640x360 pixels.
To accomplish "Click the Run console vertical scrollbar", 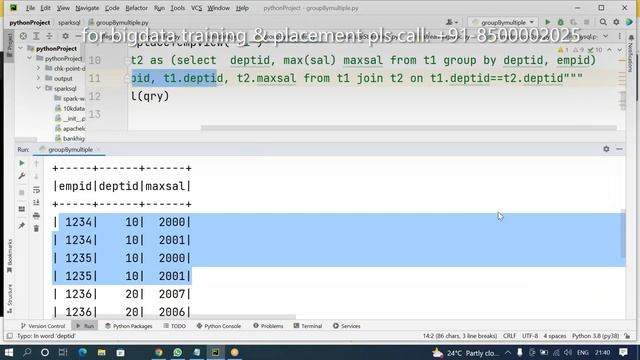I will tap(623, 234).
